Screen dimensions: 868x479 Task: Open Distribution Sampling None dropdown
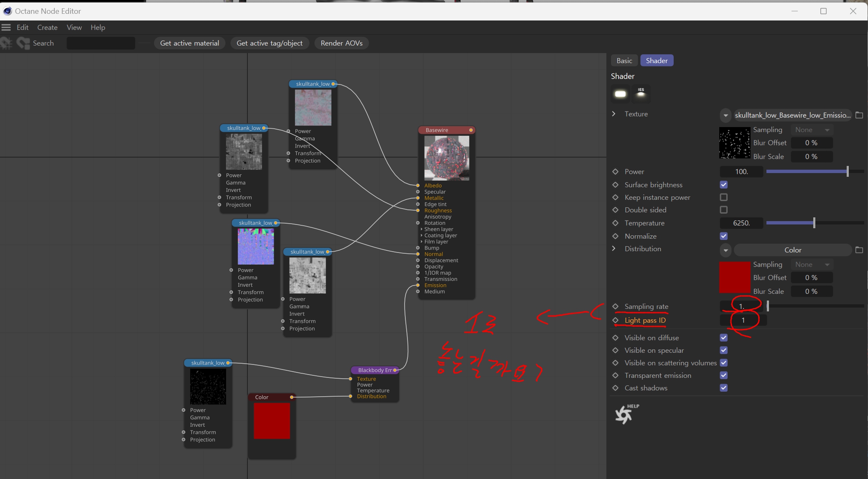click(812, 265)
